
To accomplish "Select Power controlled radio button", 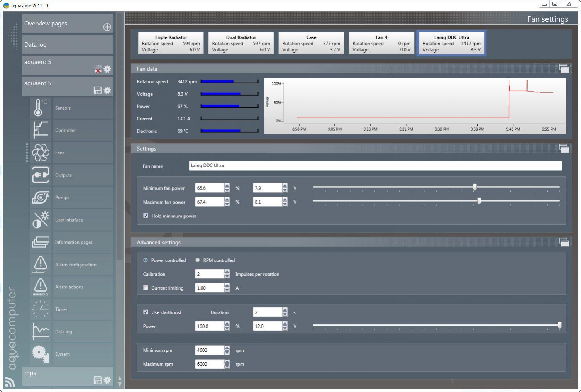I will (x=146, y=260).
